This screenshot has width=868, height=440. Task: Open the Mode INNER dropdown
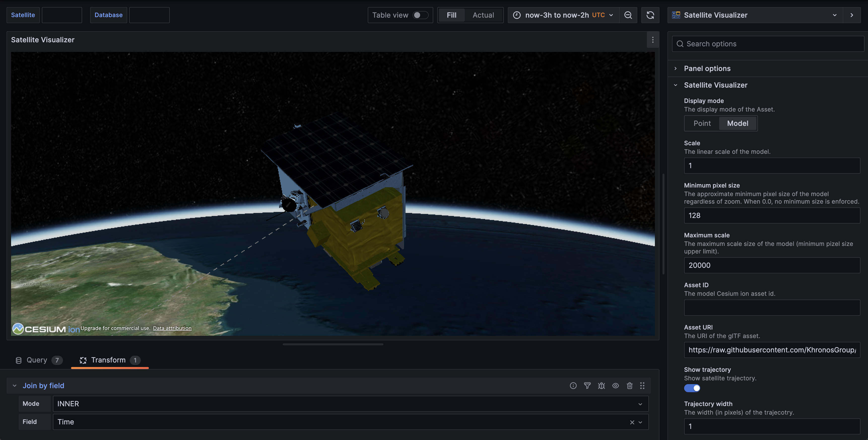click(350, 404)
